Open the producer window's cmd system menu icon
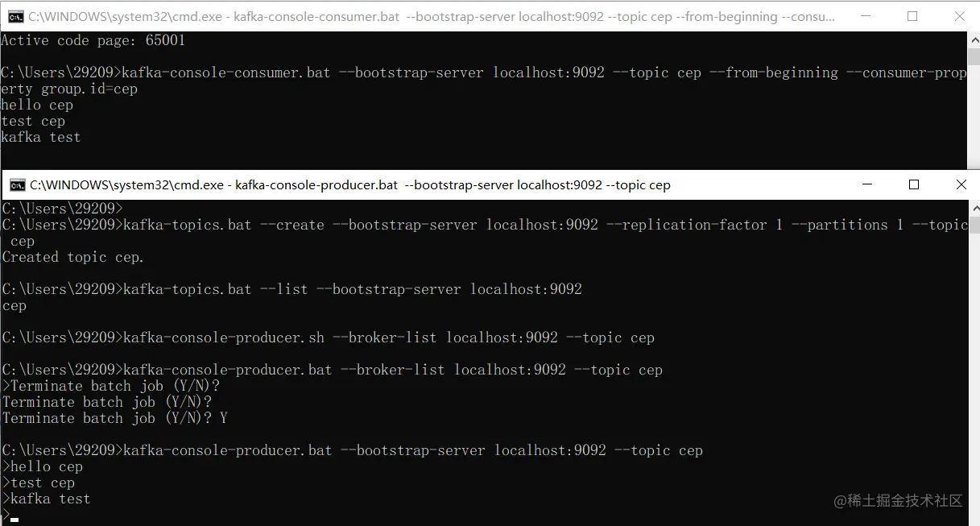 click(16, 185)
